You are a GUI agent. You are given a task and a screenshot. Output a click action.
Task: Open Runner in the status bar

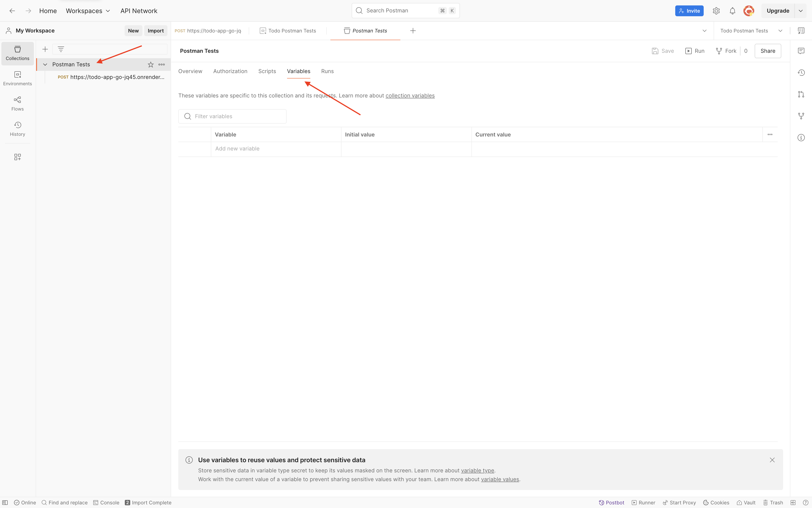643,503
